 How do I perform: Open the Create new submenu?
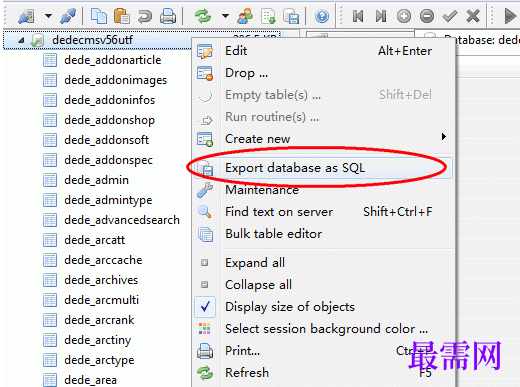pyautogui.click(x=323, y=139)
